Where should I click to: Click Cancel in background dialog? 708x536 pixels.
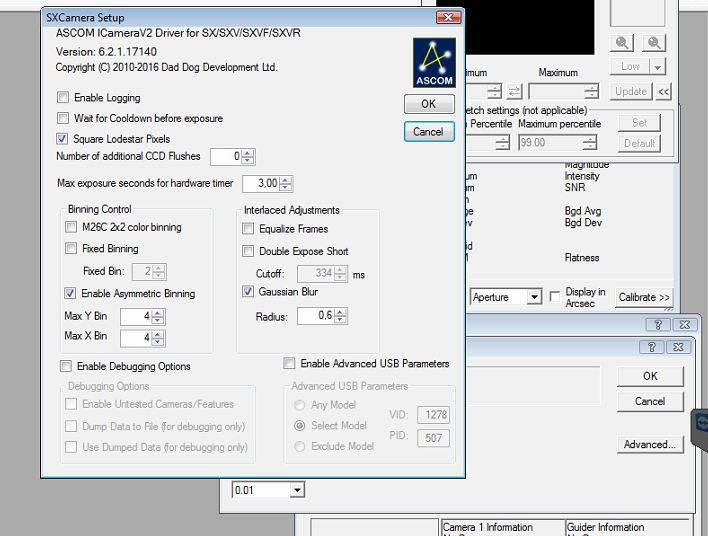tap(650, 401)
